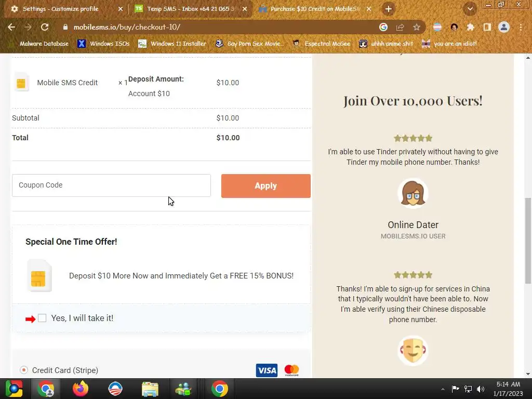Click the Online Dater avatar
The image size is (532, 399).
[x=413, y=193]
